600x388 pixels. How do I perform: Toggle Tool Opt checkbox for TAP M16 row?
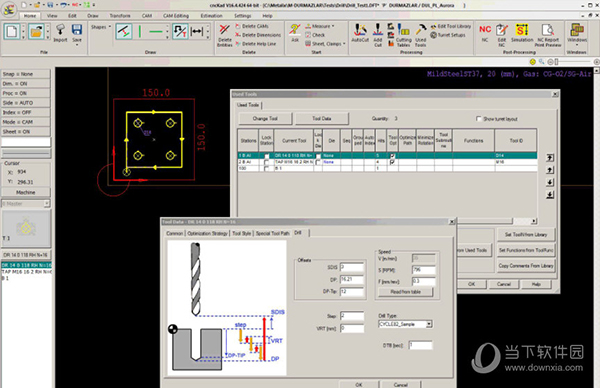click(x=393, y=162)
